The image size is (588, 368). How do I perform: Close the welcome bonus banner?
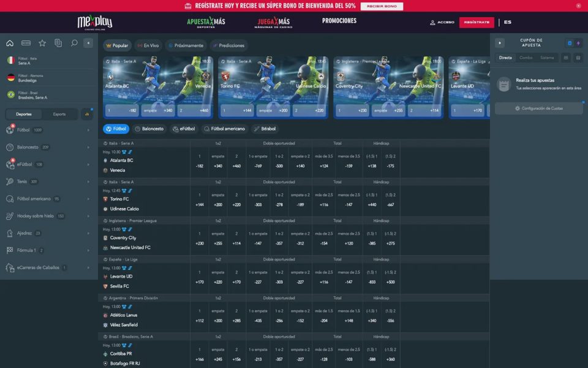tap(578, 6)
